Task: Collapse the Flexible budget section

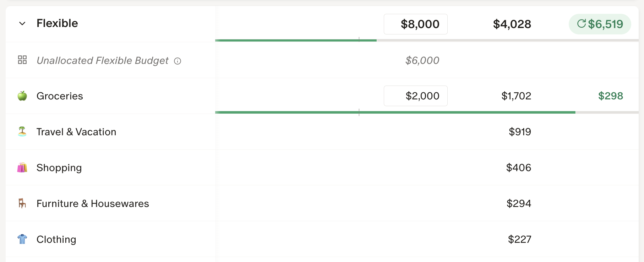Action: [22, 24]
